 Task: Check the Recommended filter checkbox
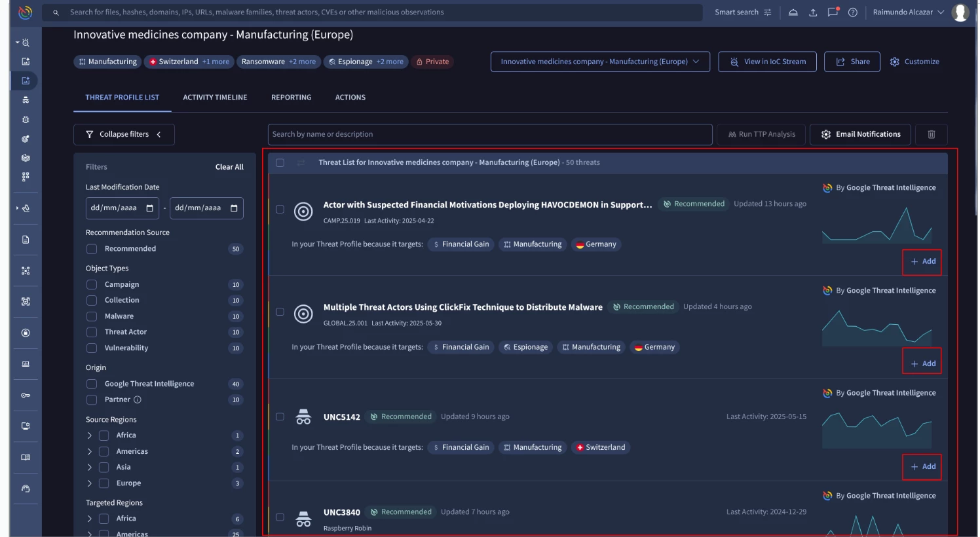tap(92, 249)
